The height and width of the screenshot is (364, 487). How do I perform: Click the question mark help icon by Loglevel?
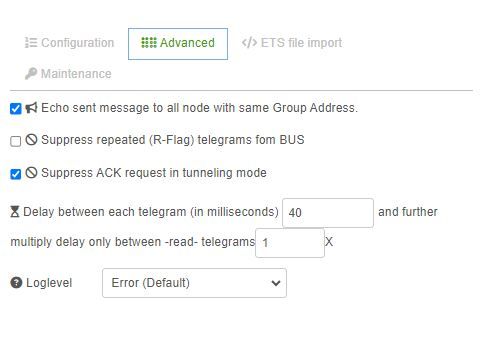16,283
